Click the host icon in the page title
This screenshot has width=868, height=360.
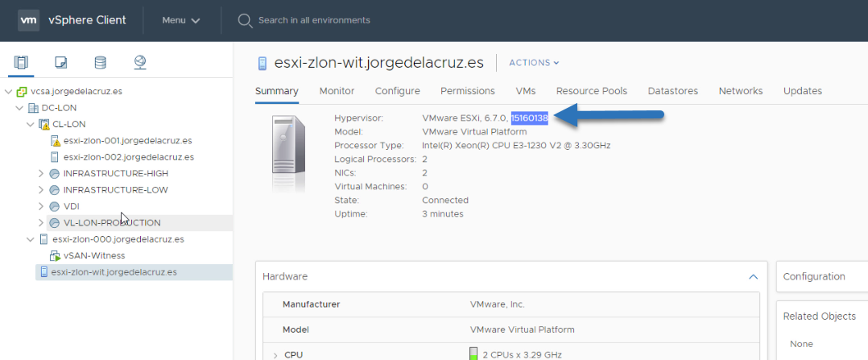[262, 63]
